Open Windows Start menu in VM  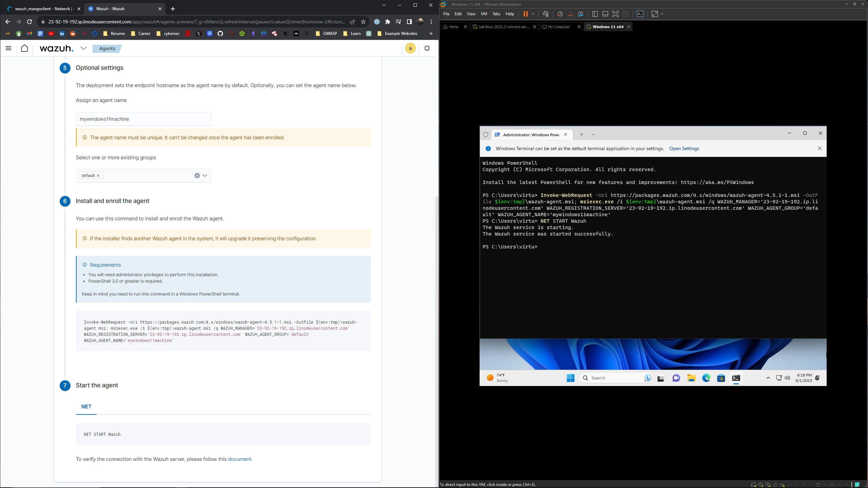coord(570,378)
